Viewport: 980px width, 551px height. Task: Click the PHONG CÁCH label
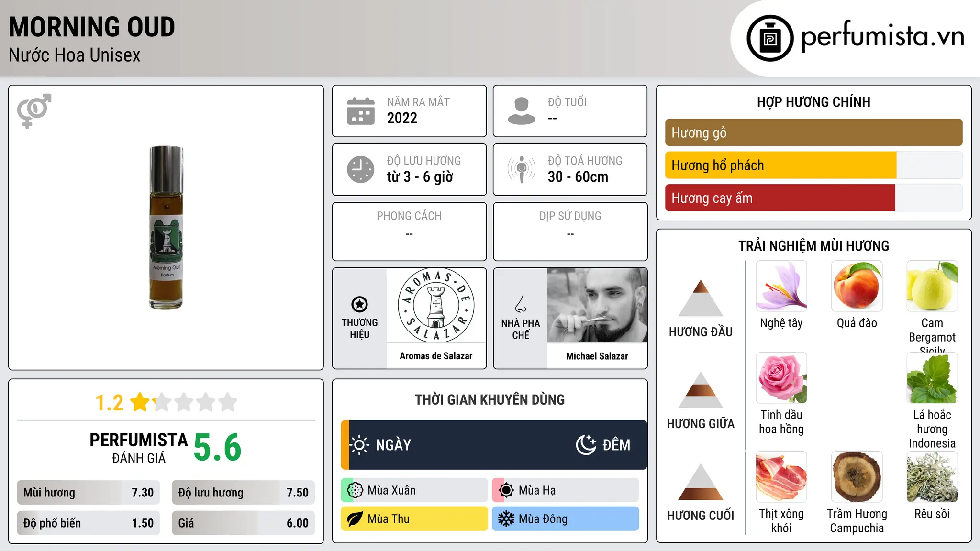pos(409,216)
